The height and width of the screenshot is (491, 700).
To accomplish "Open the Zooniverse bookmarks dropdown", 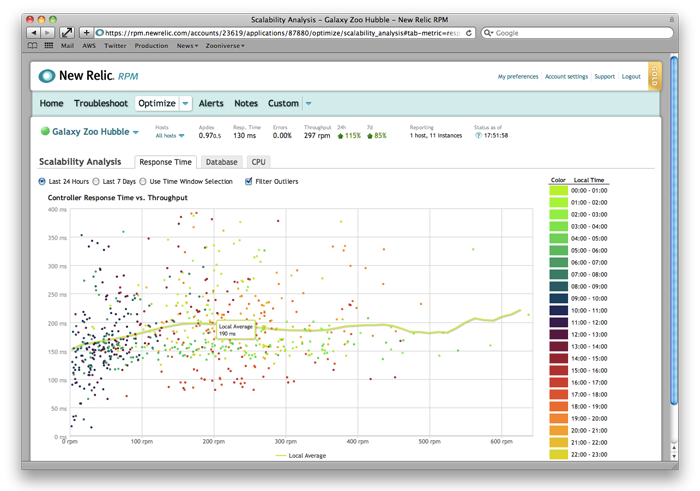I will (x=225, y=46).
